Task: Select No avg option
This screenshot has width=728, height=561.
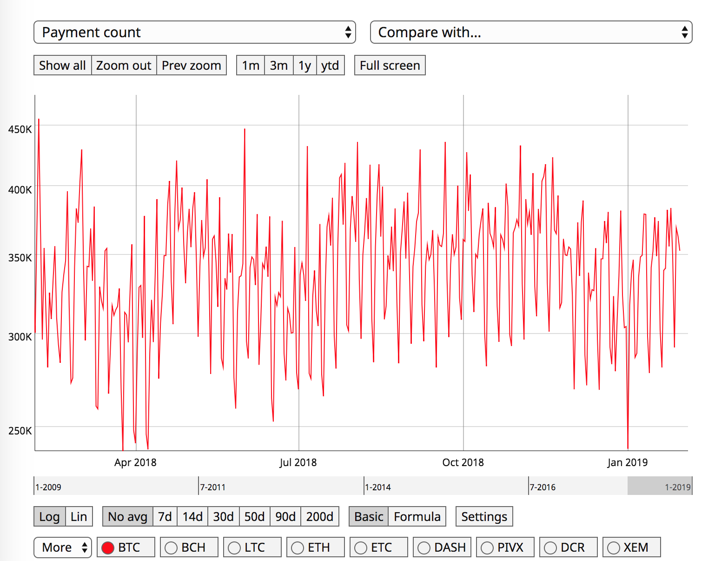Action: point(127,516)
